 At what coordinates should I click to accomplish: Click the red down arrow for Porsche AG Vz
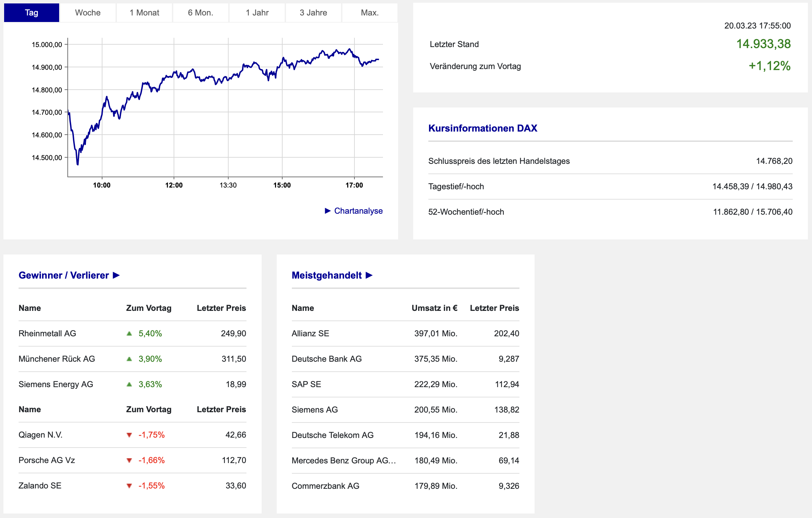tap(129, 460)
